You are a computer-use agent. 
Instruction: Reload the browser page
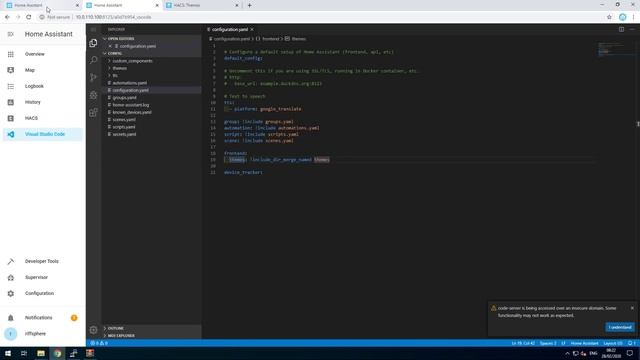pos(29,17)
